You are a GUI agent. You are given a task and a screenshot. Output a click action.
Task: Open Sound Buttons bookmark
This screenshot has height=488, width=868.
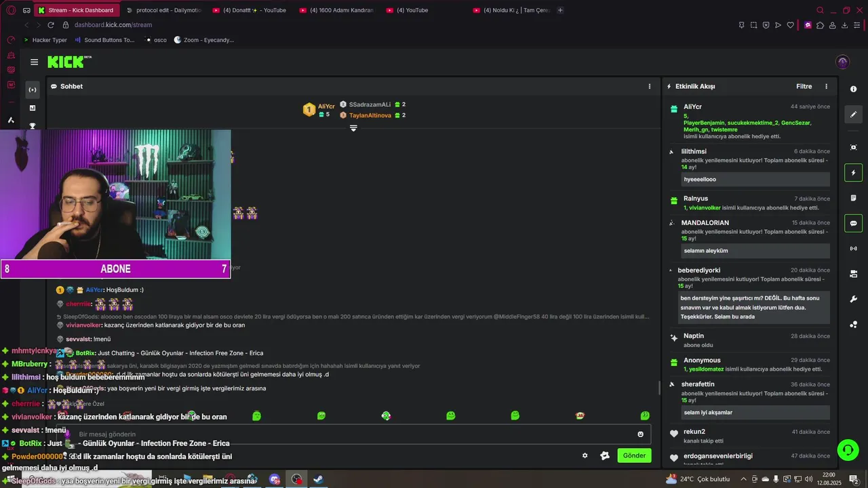point(104,40)
